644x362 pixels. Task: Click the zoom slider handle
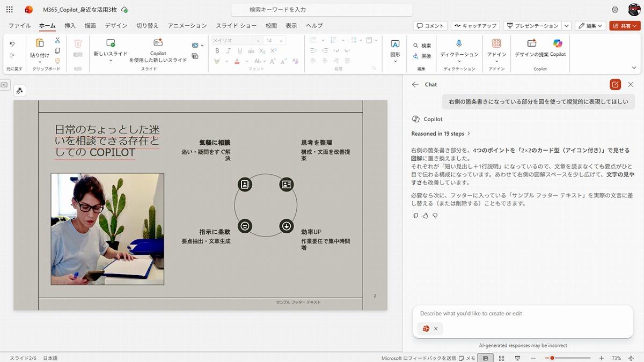tap(552, 358)
